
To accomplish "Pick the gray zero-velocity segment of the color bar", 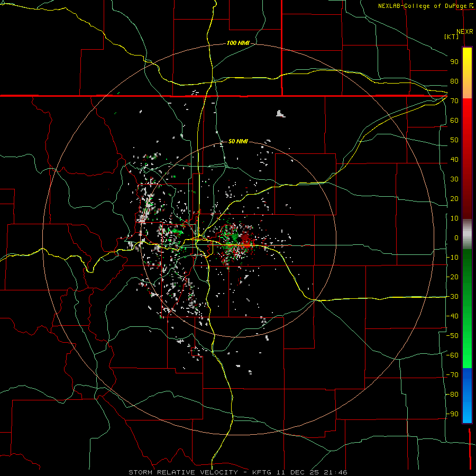I will tap(467, 234).
